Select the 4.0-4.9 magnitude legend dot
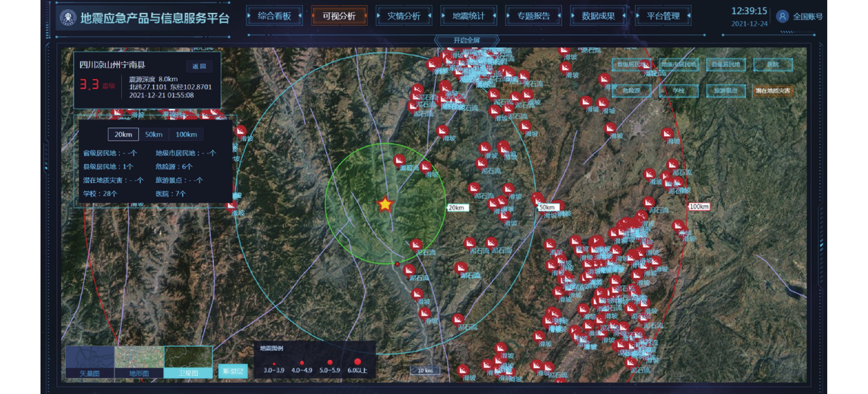Image resolution: width=868 pixels, height=394 pixels. click(x=302, y=363)
